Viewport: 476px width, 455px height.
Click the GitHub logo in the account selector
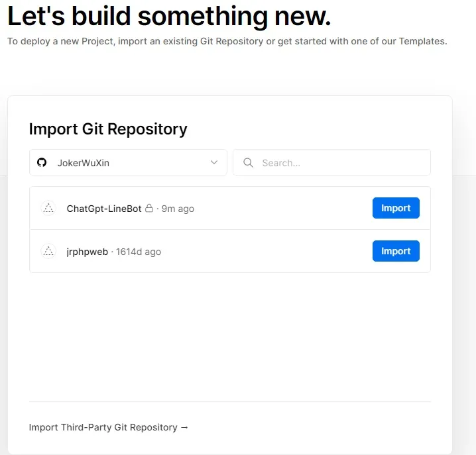(42, 163)
